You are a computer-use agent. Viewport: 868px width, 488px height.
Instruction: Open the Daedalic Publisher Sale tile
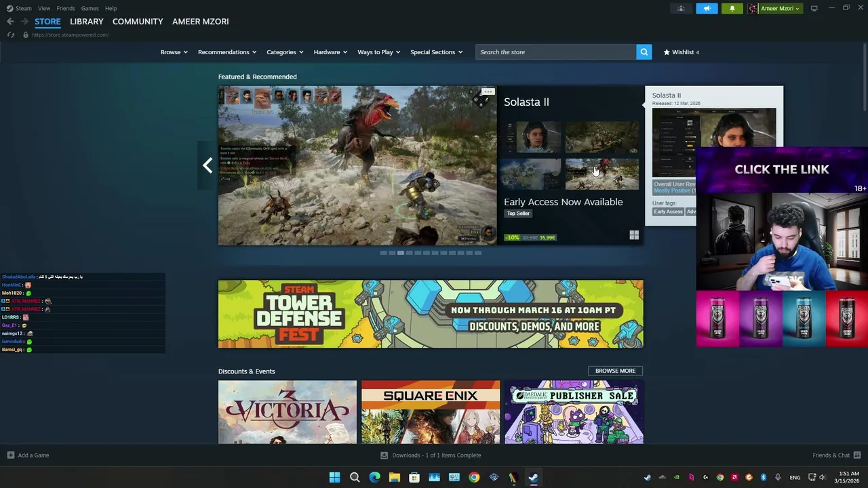click(574, 412)
